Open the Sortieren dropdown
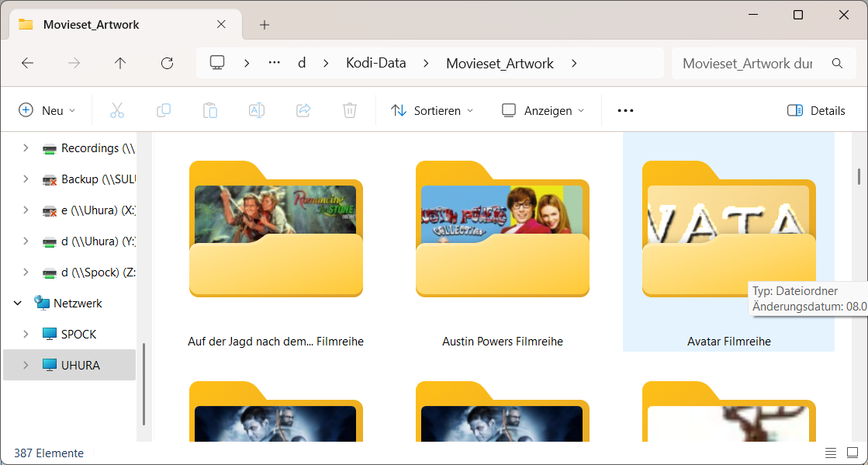This screenshot has width=868, height=465. click(432, 110)
